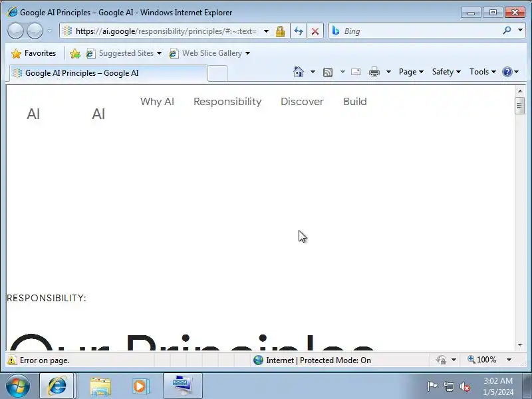Open a new blank tab
The image size is (532, 399).
217,73
